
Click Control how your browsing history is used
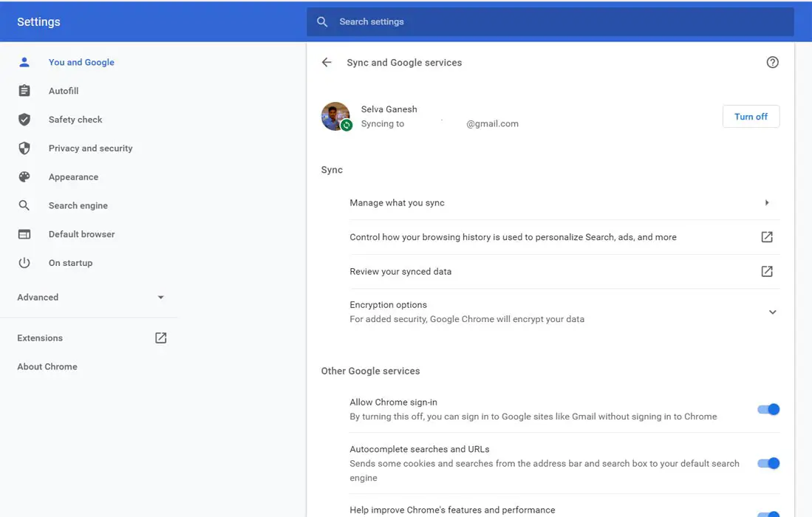[513, 237]
